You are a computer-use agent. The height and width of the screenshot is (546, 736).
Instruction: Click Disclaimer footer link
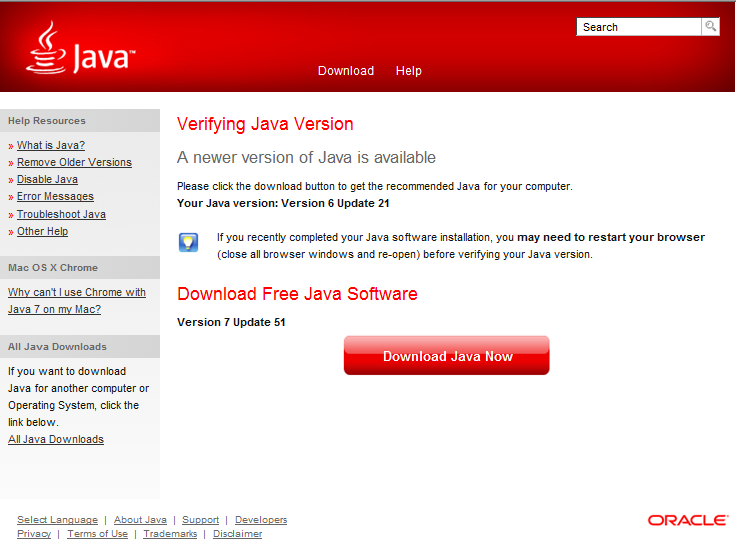pyautogui.click(x=238, y=534)
